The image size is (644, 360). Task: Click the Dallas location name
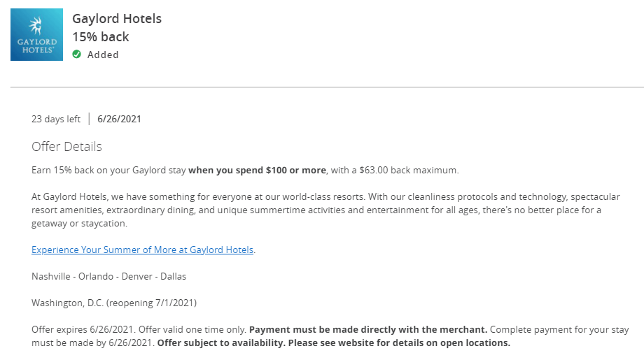coord(173,276)
